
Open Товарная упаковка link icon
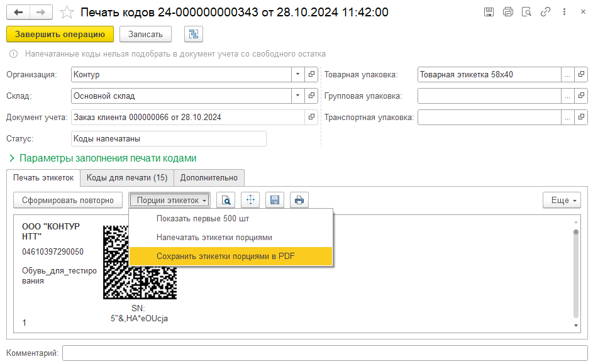click(x=581, y=74)
